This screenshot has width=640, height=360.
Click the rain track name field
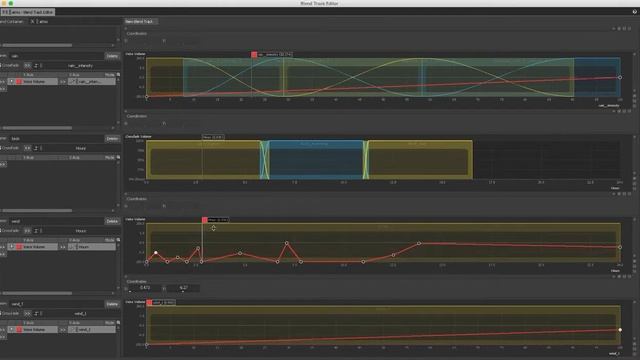(56, 56)
